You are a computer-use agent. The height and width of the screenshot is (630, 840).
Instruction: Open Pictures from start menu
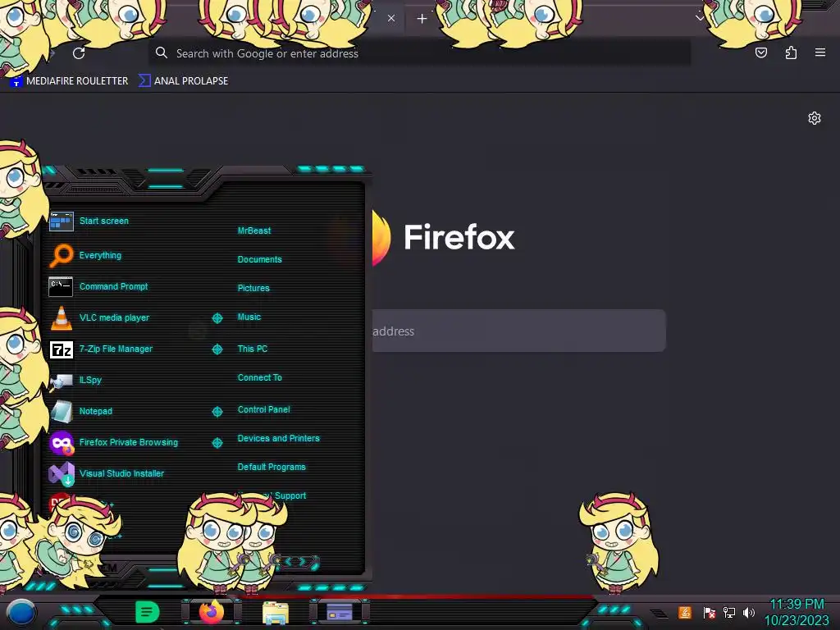253,288
